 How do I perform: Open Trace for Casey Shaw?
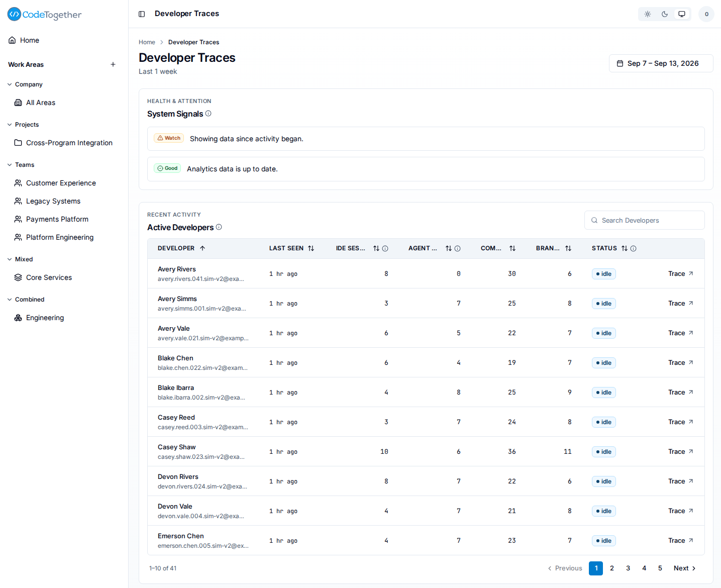coord(681,452)
